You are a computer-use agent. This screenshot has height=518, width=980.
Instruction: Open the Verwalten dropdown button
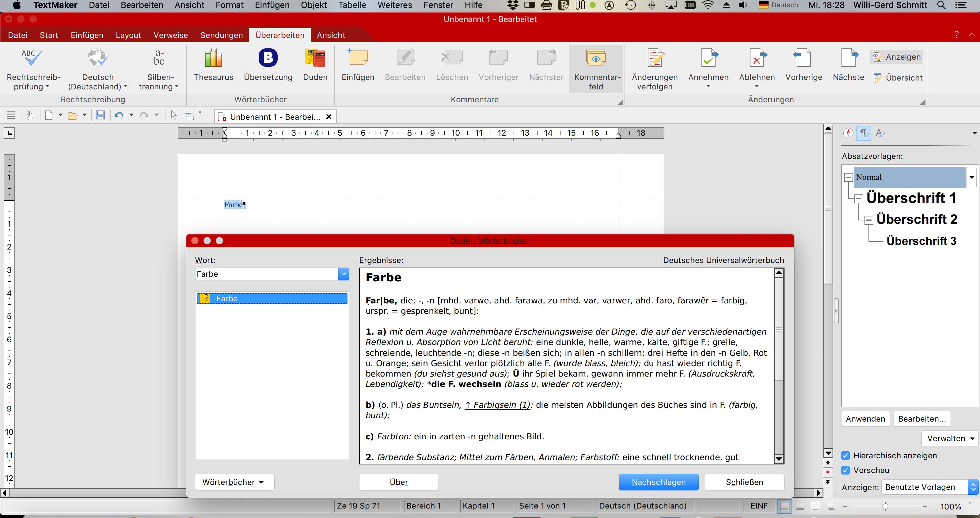tap(950, 438)
